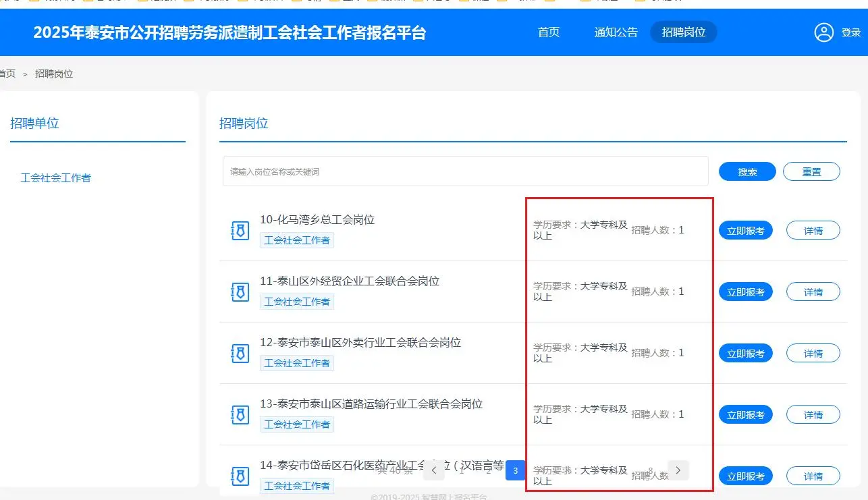The image size is (868, 500).
Task: Open the 首页 navigation menu item
Action: pyautogui.click(x=549, y=32)
